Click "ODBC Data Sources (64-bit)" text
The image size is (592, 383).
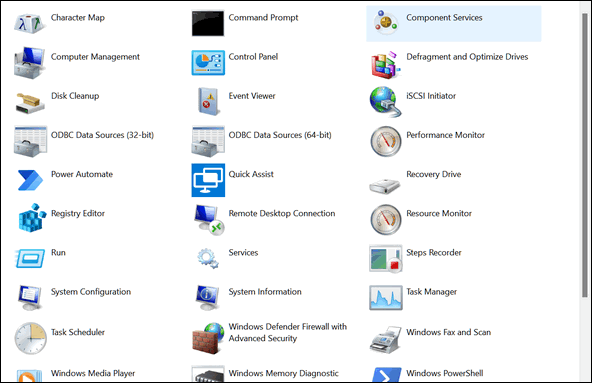(x=280, y=135)
